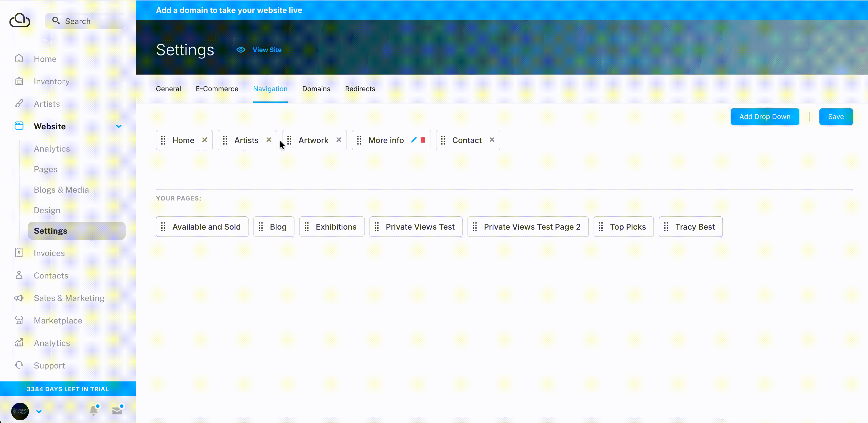The width and height of the screenshot is (868, 423).
Task: Click the Add a domain banner
Action: tap(502, 10)
